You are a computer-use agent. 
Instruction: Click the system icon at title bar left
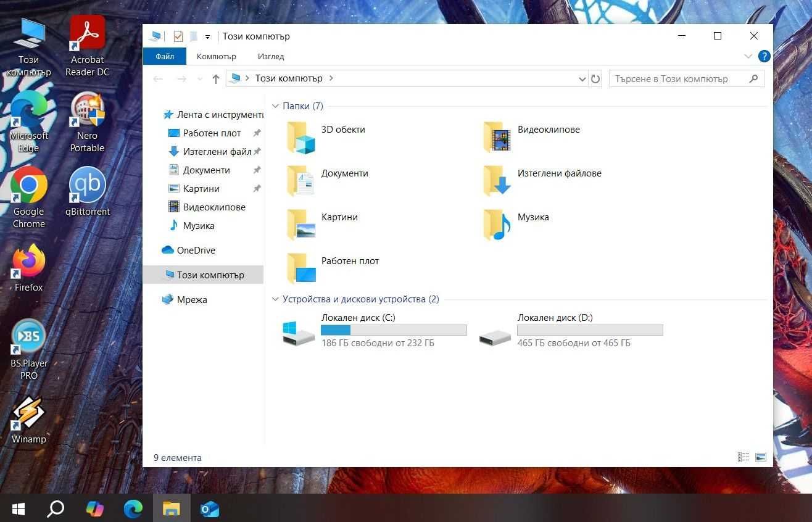[x=155, y=36]
